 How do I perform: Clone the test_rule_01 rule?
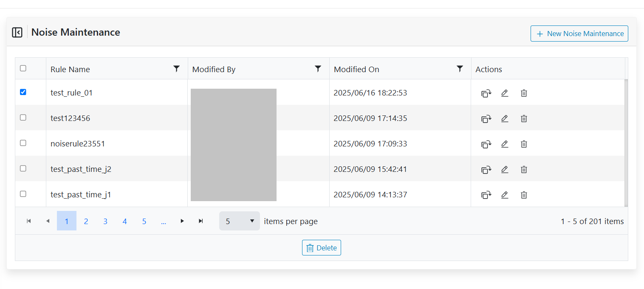pyautogui.click(x=486, y=93)
